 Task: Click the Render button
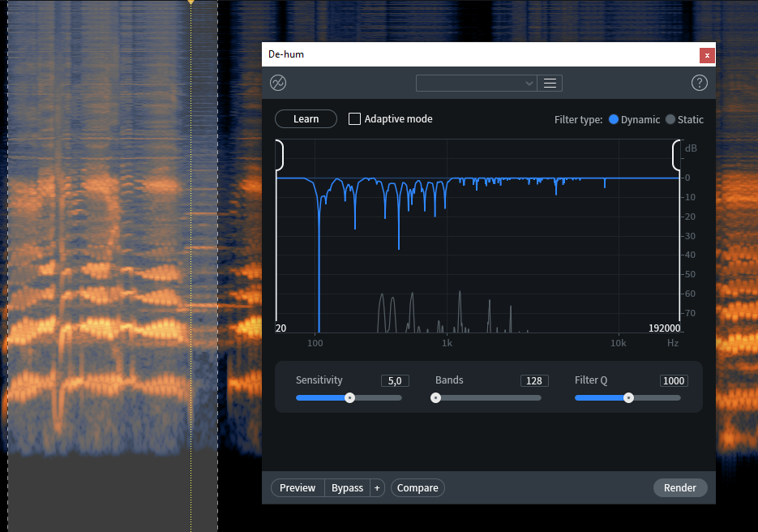(x=680, y=488)
